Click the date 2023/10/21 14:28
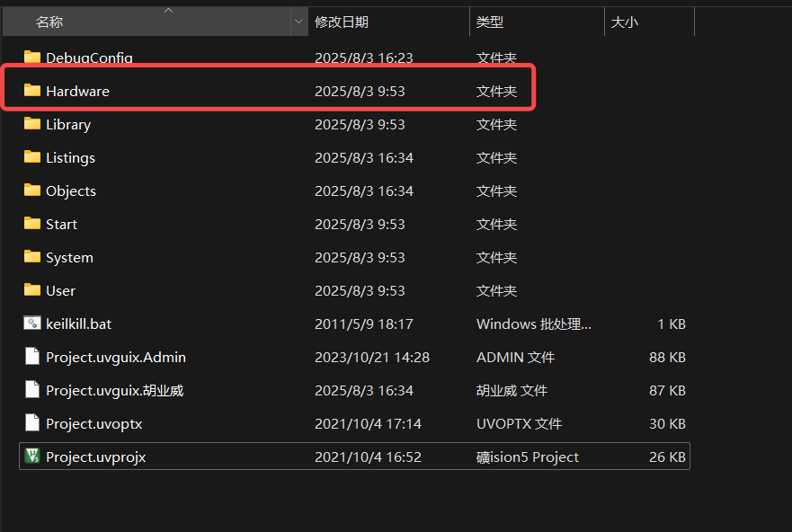This screenshot has height=532, width=792. 372,358
